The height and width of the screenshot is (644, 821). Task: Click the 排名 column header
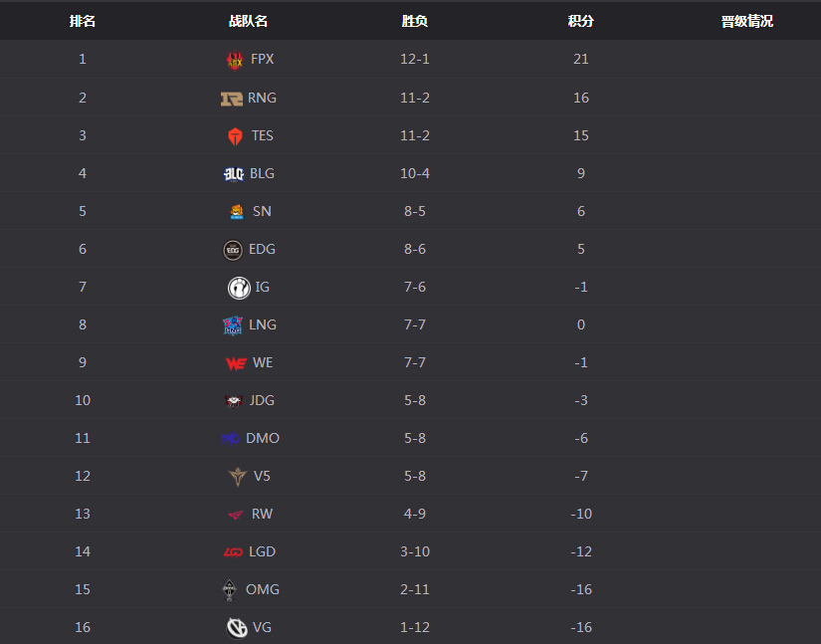tap(83, 21)
